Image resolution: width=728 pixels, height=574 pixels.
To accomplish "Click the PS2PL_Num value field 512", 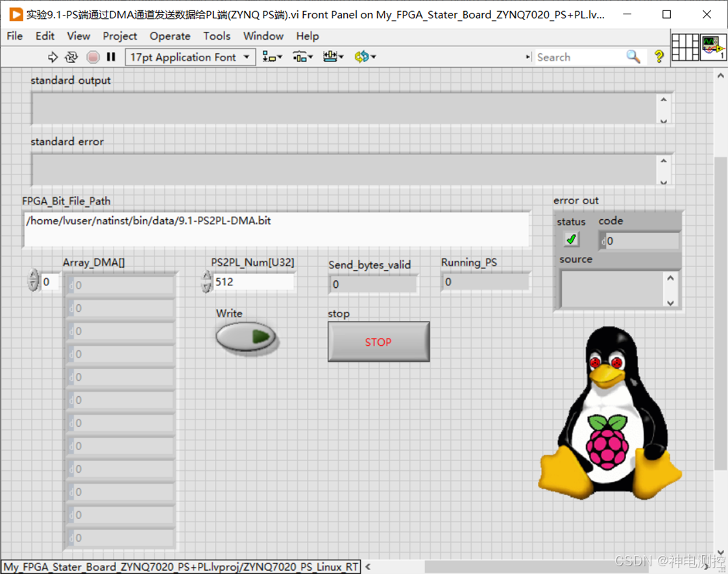I will (254, 282).
